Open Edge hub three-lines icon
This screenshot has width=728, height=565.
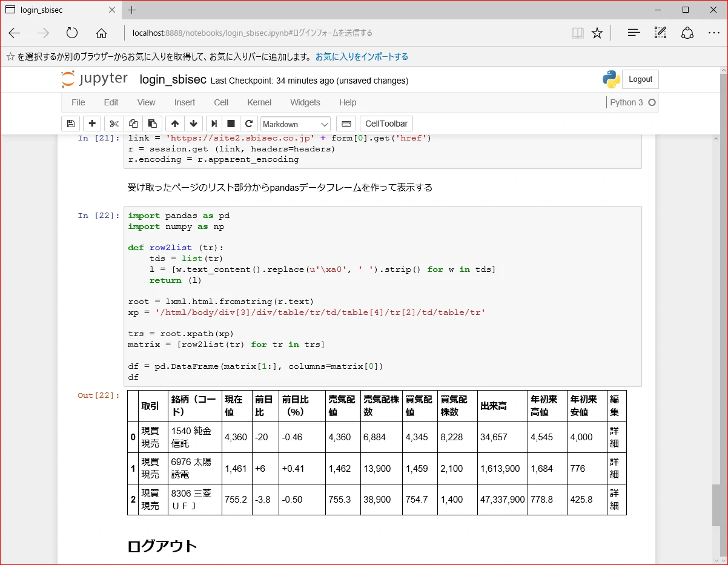coord(634,33)
